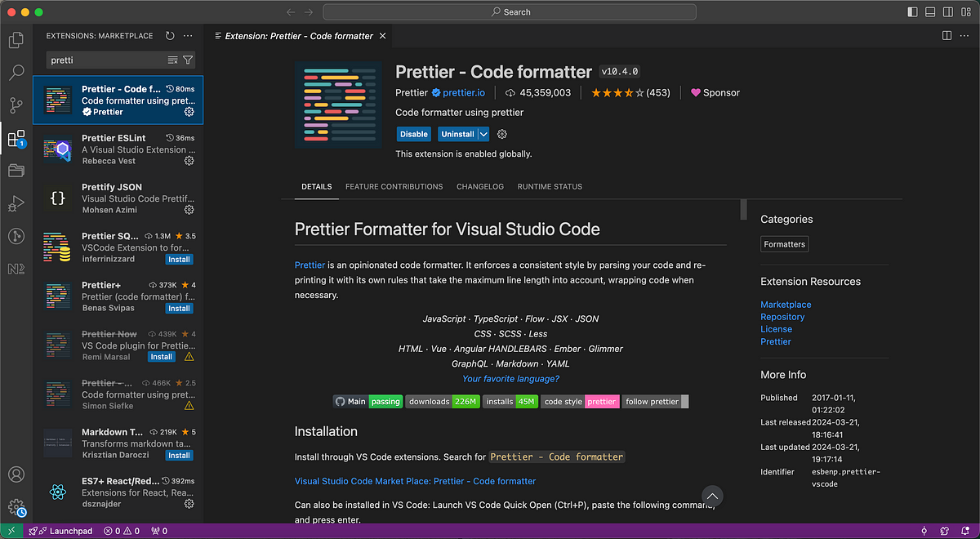Open Views and More Actions in Extensions panel
The height and width of the screenshot is (539, 980).
coord(188,36)
